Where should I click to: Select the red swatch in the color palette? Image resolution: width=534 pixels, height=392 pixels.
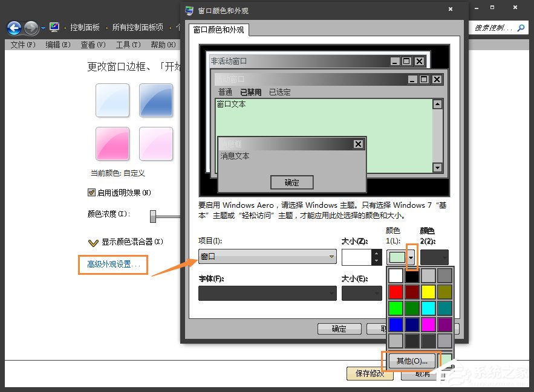[x=396, y=292]
